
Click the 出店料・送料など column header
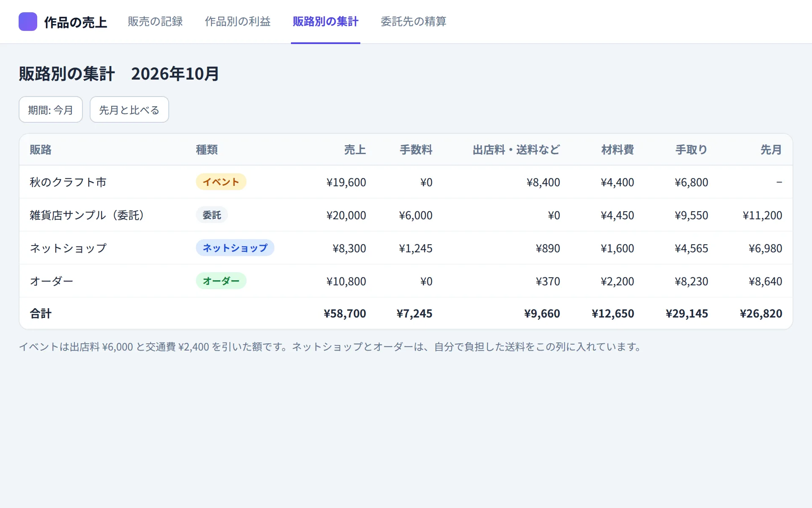click(516, 150)
